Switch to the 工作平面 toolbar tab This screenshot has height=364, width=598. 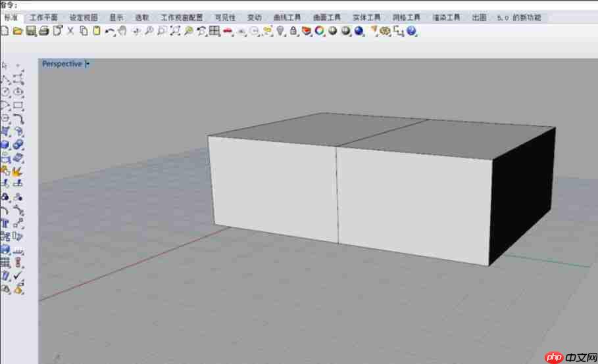point(44,18)
